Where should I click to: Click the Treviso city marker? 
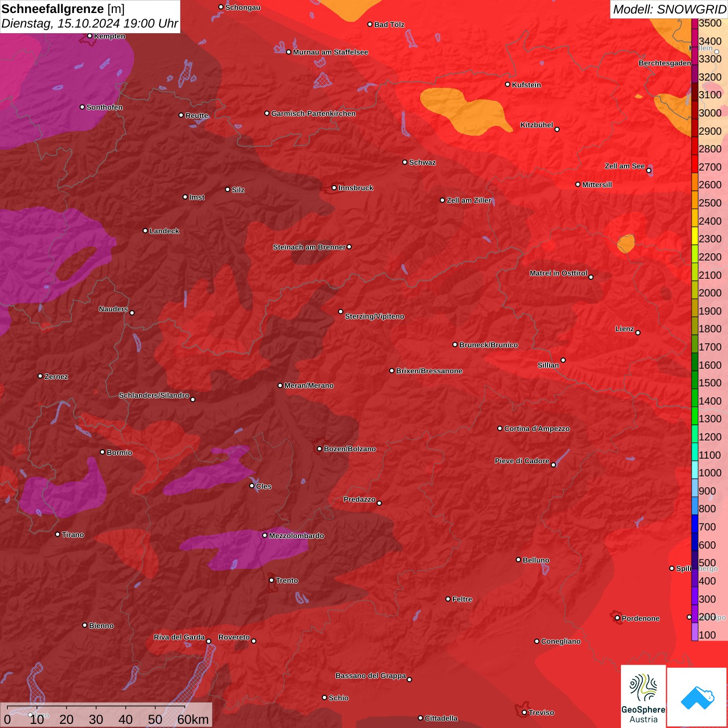coord(524,712)
